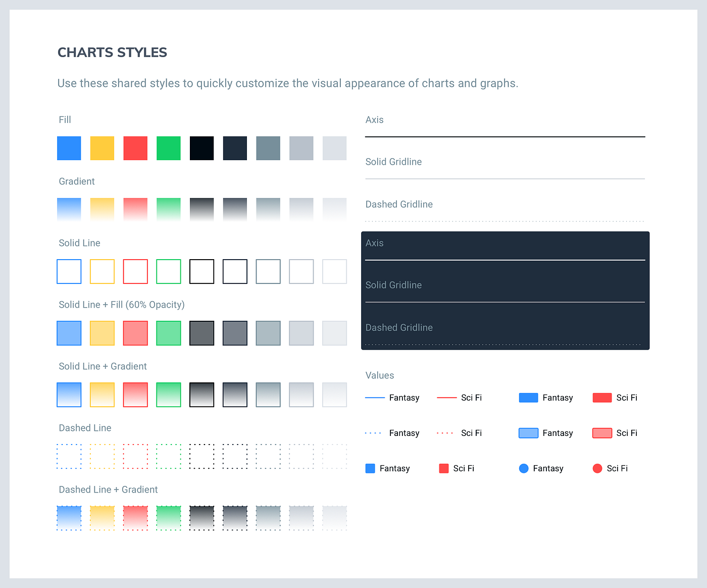The width and height of the screenshot is (707, 588).
Task: Select the black Gradient swatch
Action: click(x=201, y=210)
